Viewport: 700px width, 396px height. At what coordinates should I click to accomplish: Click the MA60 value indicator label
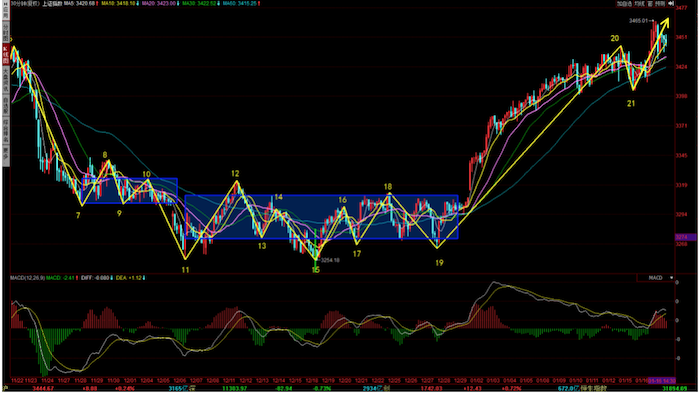(x=241, y=4)
